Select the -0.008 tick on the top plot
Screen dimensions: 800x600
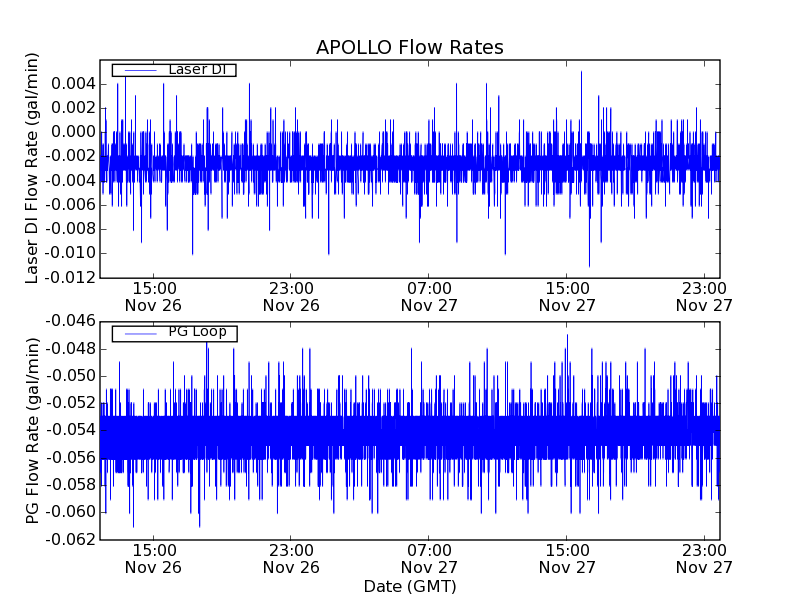click(x=70, y=229)
